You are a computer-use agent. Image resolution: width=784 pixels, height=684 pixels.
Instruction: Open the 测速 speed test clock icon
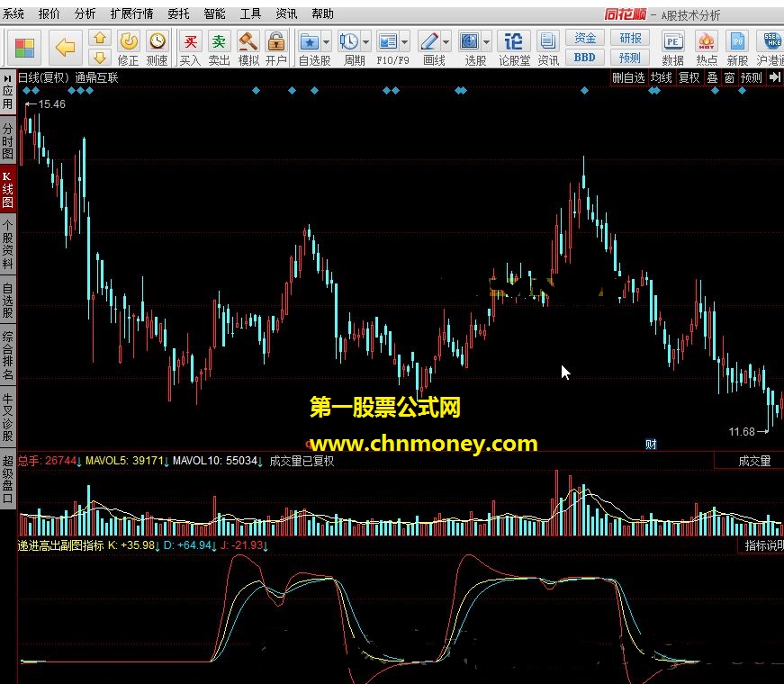pyautogui.click(x=157, y=41)
